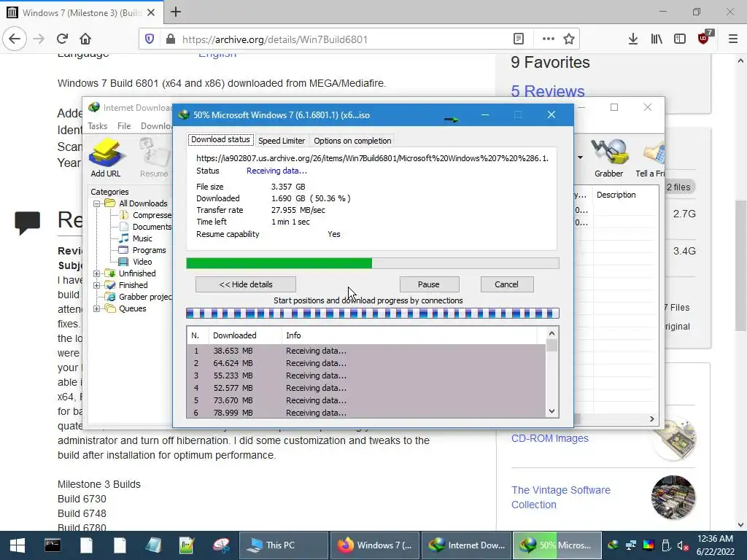
Task: Click the Resume toolbar icon in IDM
Action: pos(154,158)
